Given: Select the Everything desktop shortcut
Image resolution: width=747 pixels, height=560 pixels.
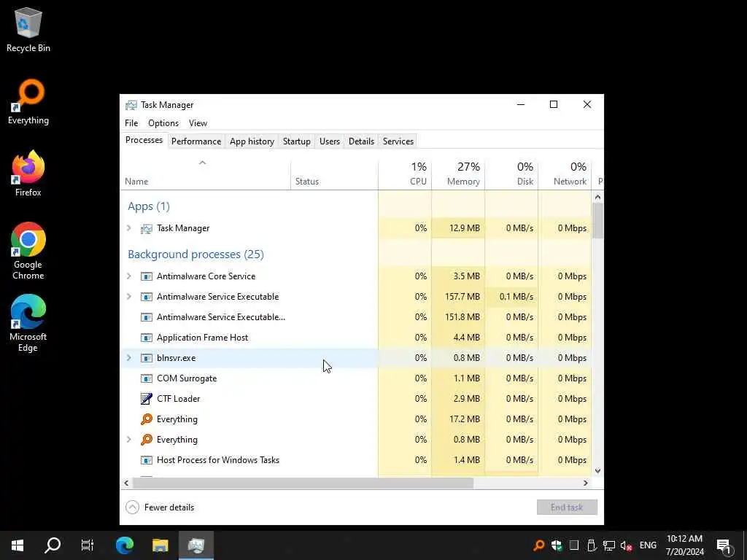Looking at the screenshot, I should pos(28,102).
